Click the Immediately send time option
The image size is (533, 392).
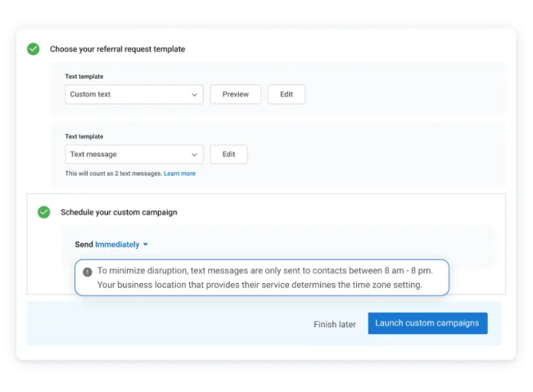117,245
